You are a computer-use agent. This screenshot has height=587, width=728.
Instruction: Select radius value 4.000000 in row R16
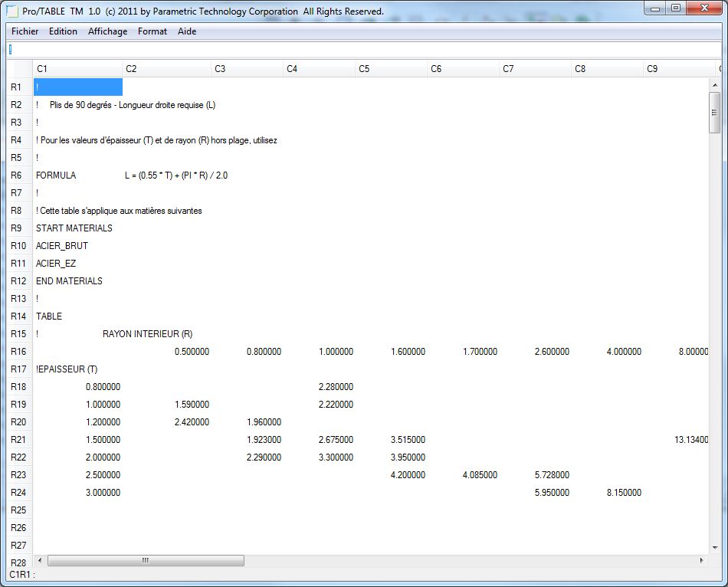tap(624, 352)
